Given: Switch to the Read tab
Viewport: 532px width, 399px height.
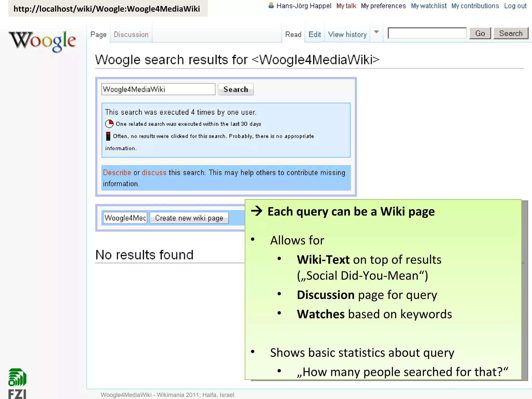Looking at the screenshot, I should click(x=293, y=35).
